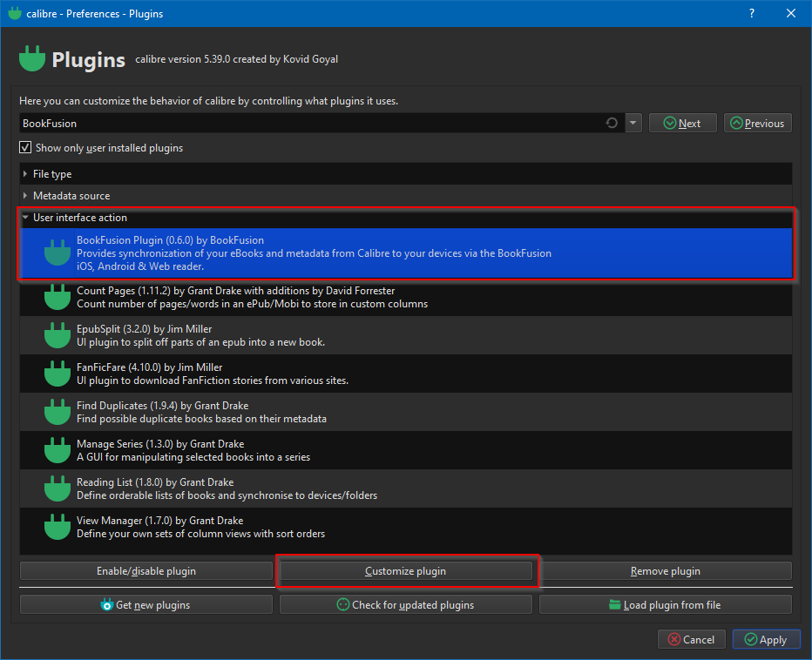
Task: Click the File type label text
Action: pyautogui.click(x=52, y=174)
